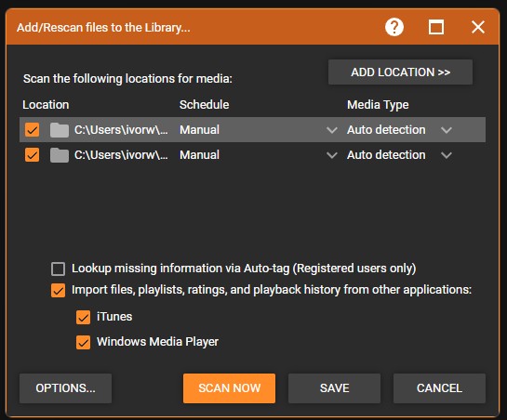Click the Windows Media Player label
Viewport: 507px width, 420px height.
click(158, 342)
